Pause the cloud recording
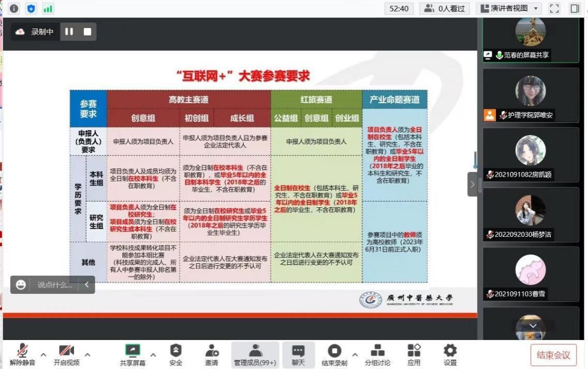 point(69,32)
